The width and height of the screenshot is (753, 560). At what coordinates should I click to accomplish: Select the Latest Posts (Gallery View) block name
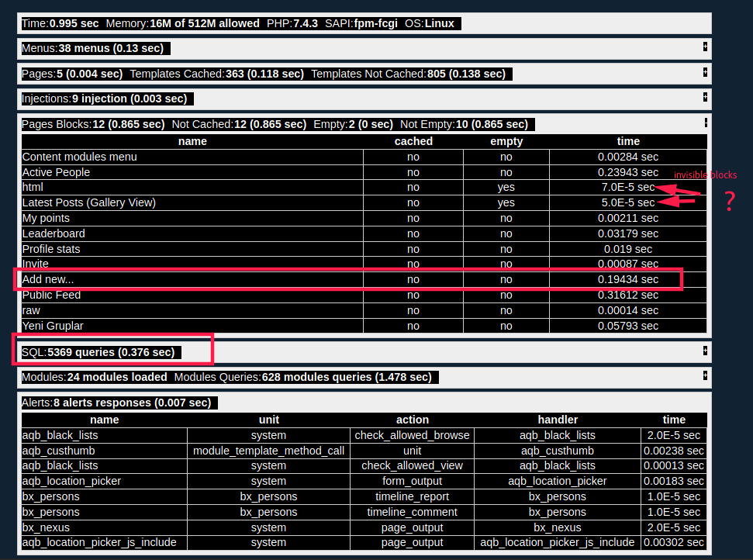tap(88, 202)
